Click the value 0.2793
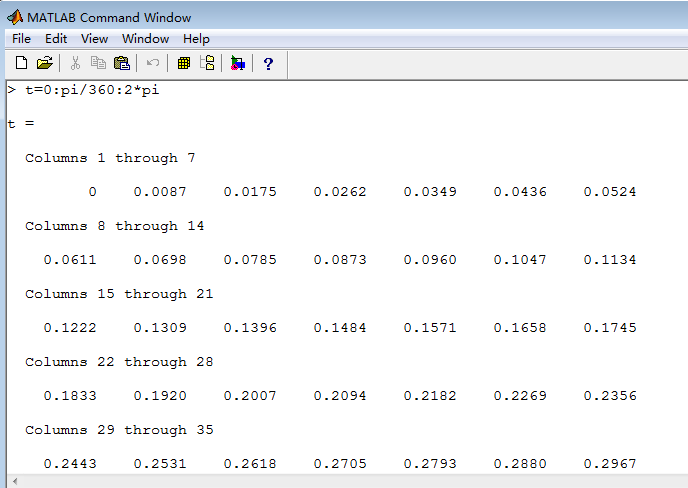 point(430,464)
